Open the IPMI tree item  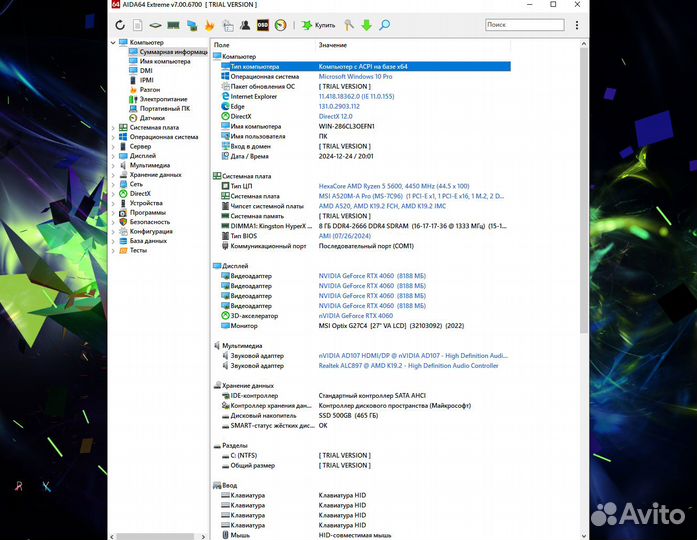coord(141,80)
